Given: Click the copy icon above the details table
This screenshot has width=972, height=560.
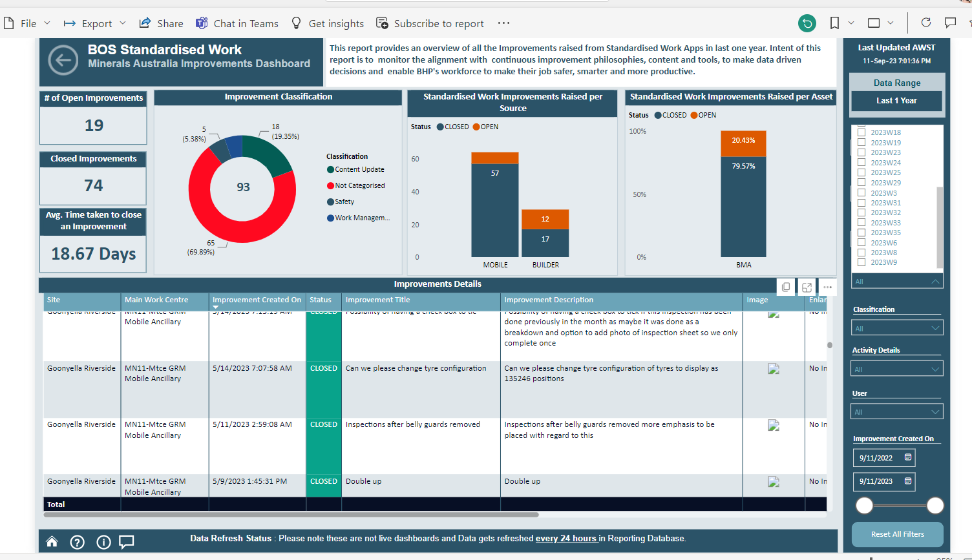Looking at the screenshot, I should coord(786,287).
